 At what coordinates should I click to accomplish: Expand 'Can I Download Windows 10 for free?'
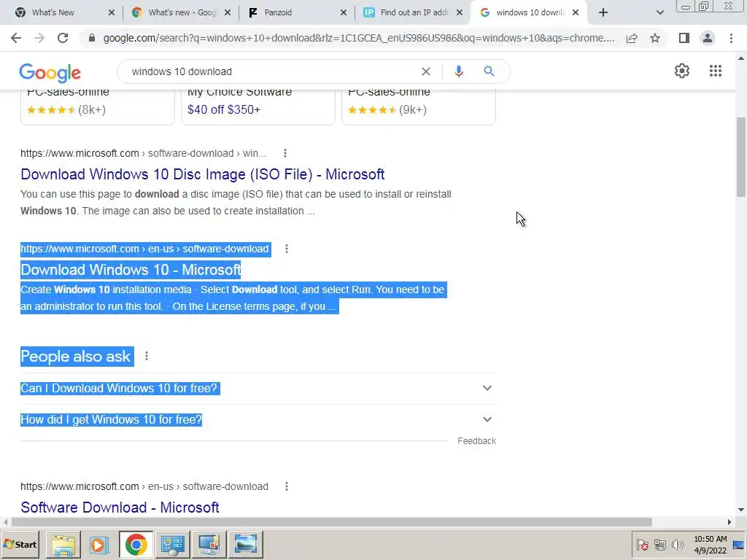pyautogui.click(x=258, y=388)
